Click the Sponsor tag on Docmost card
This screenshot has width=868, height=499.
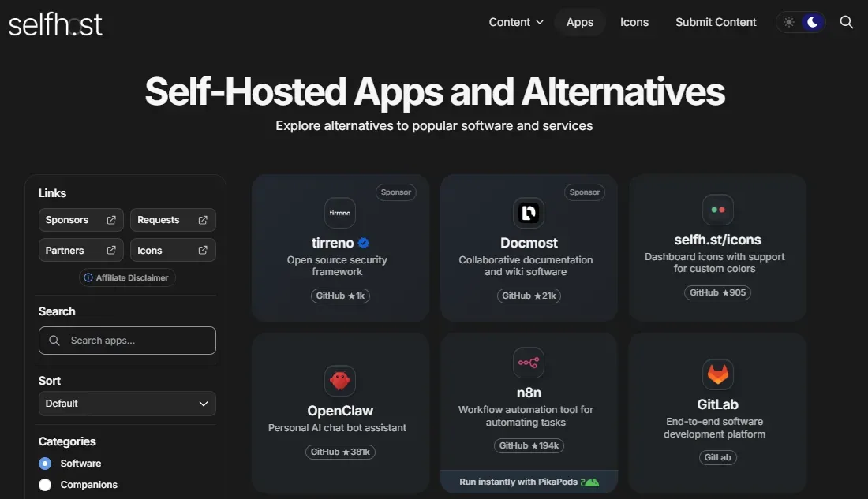tap(585, 192)
